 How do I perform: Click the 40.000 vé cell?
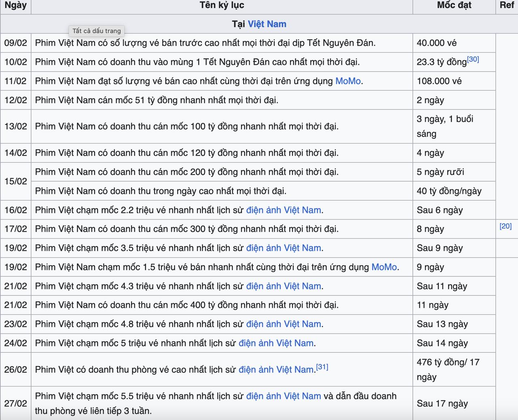pos(454,43)
